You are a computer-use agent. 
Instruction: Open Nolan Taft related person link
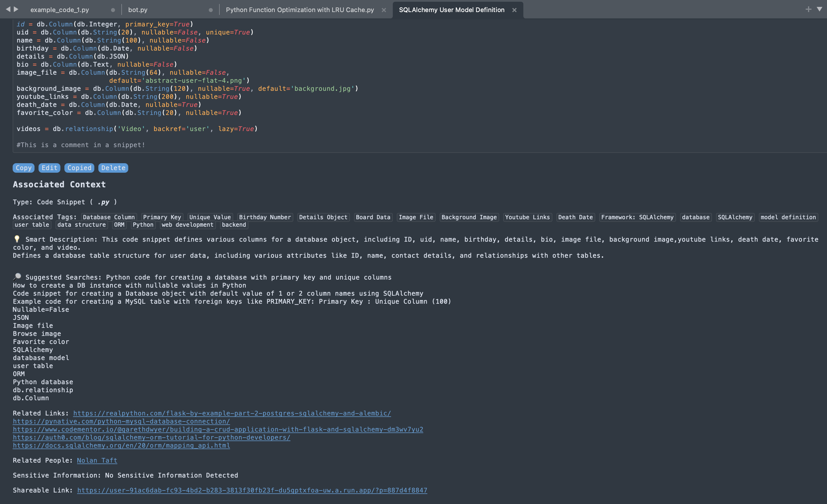[97, 460]
